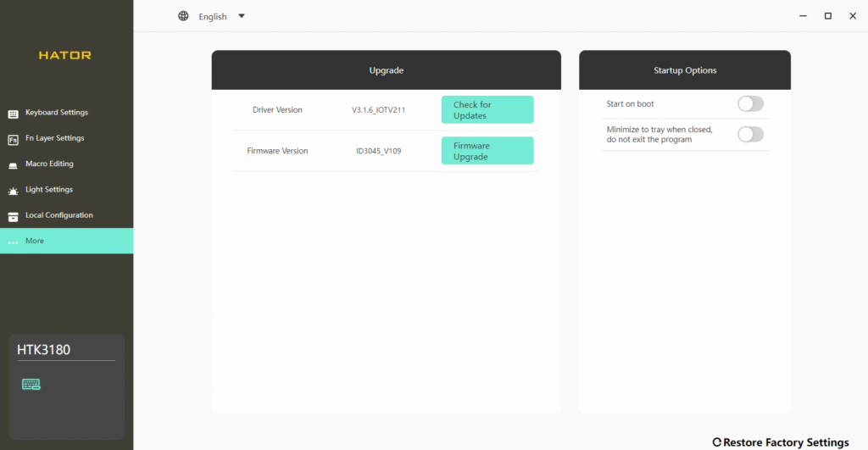
Task: Click the More ellipsis icon
Action: 14,242
